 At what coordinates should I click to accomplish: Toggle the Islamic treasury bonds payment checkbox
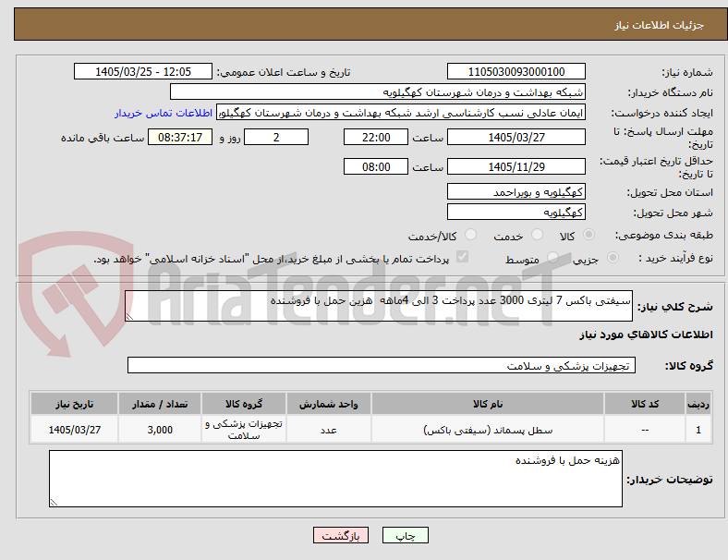click(x=463, y=257)
